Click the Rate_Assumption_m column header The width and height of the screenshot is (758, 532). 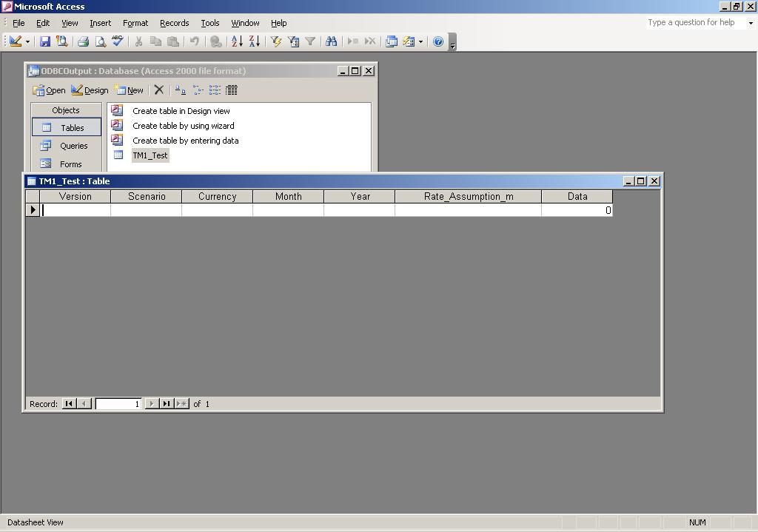click(469, 196)
